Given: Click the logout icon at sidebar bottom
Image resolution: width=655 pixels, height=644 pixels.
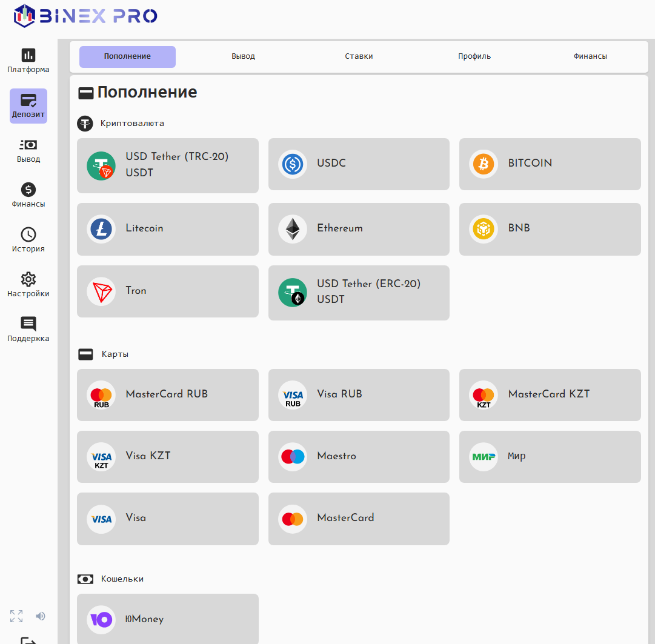Looking at the screenshot, I should click(28, 640).
